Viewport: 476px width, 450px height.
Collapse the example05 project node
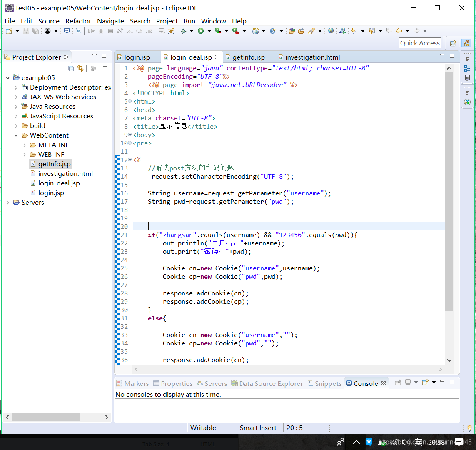7,78
